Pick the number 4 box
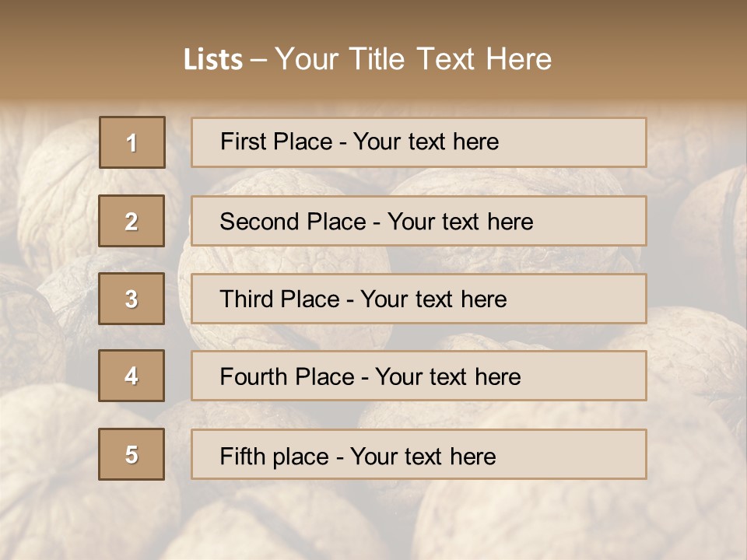Screen dimensions: 747x560 coord(132,376)
